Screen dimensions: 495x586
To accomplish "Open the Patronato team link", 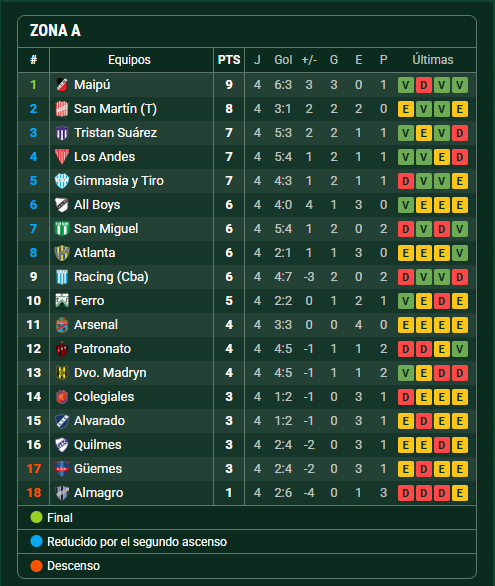I will [x=102, y=349].
